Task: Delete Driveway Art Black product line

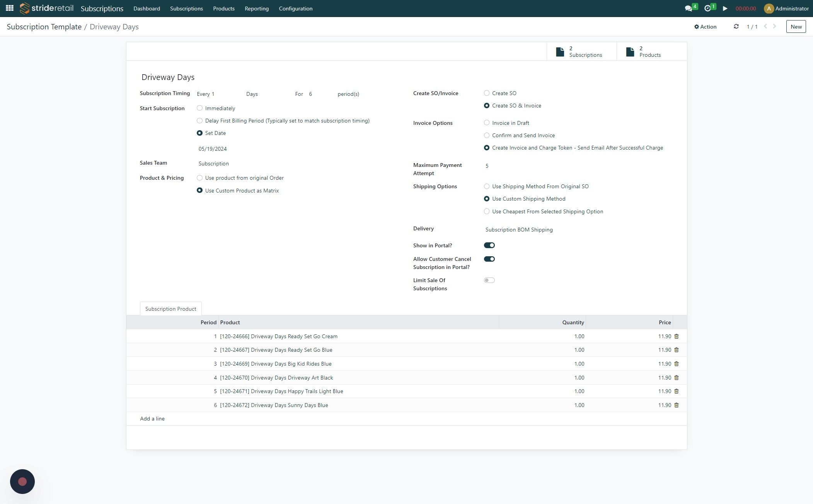Action: pos(676,378)
